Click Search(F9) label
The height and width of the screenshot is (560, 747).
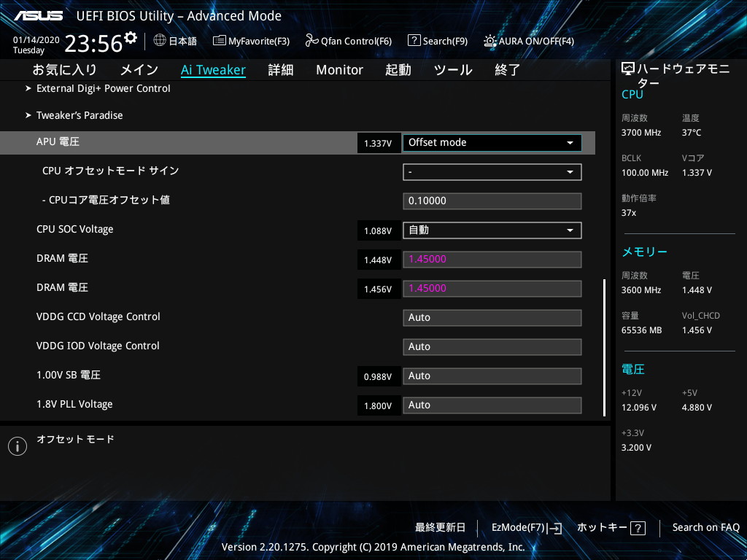click(x=445, y=42)
